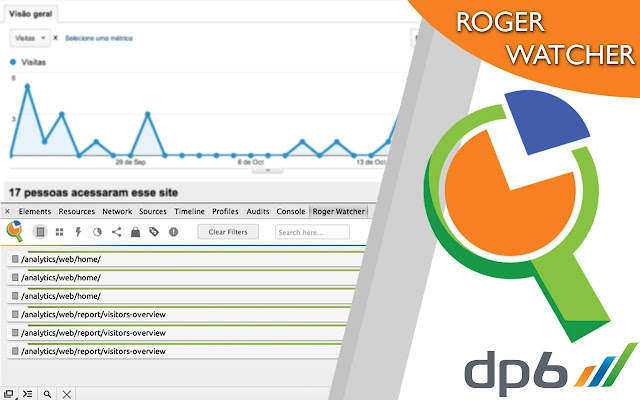This screenshot has height=400, width=640.
Task: Toggle the tag filter icon
Action: 154,232
